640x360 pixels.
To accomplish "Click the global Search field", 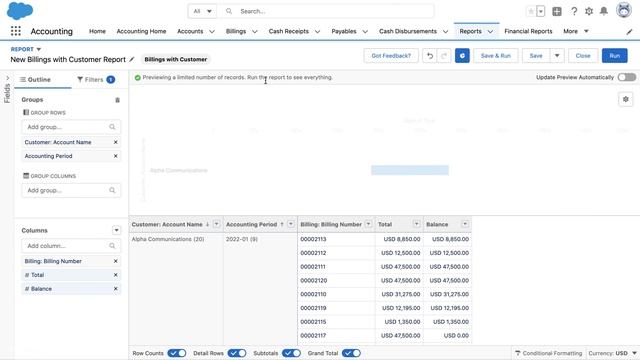I will pos(325,11).
